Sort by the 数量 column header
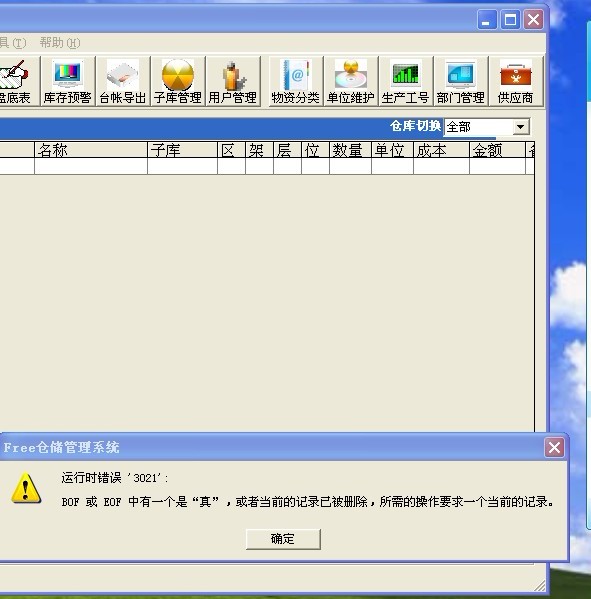 [350, 150]
